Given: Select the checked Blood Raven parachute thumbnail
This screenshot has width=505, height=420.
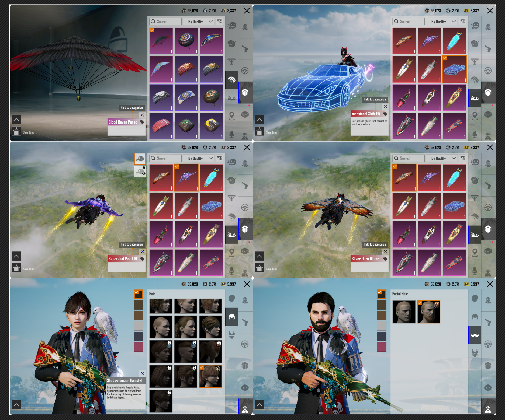Looking at the screenshot, I should coord(161,41).
